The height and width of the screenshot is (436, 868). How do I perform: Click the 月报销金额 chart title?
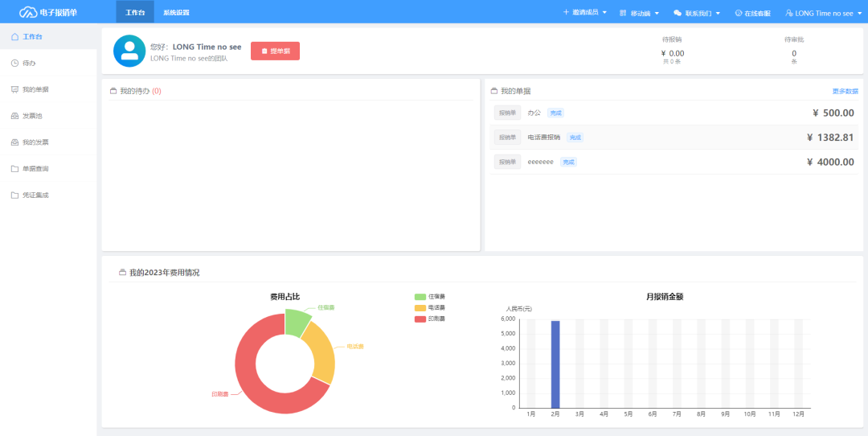tap(665, 297)
